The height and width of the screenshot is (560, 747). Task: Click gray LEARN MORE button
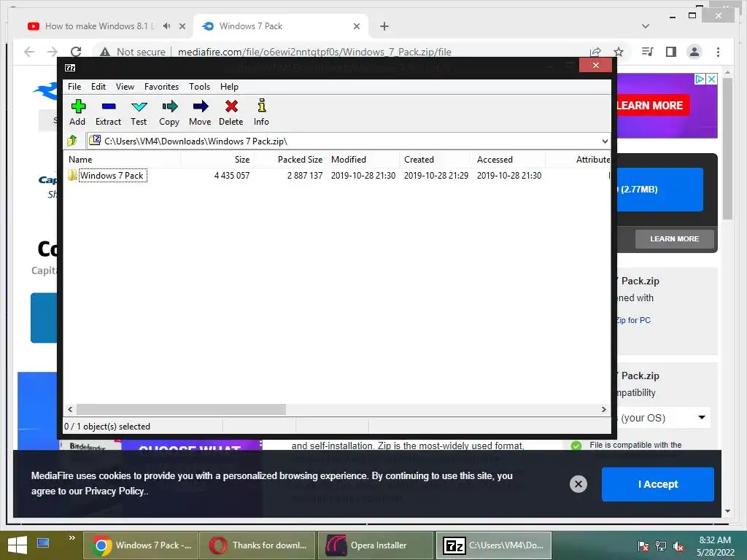(x=675, y=239)
